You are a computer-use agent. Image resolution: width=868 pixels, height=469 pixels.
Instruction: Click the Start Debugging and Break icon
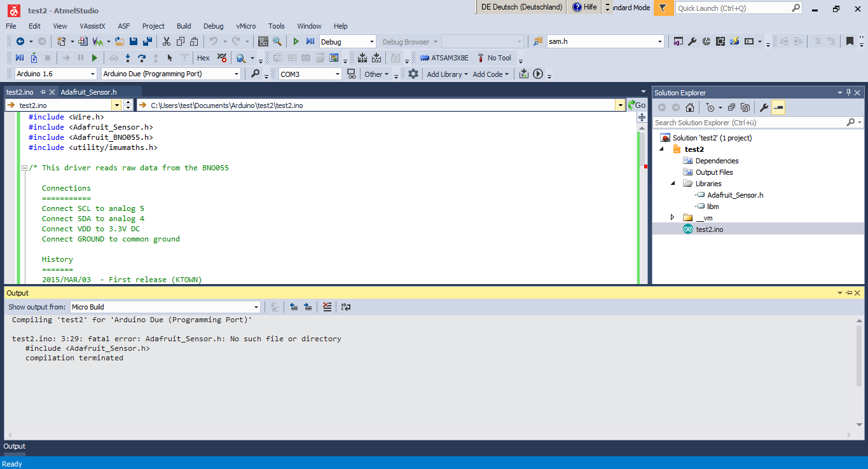310,41
